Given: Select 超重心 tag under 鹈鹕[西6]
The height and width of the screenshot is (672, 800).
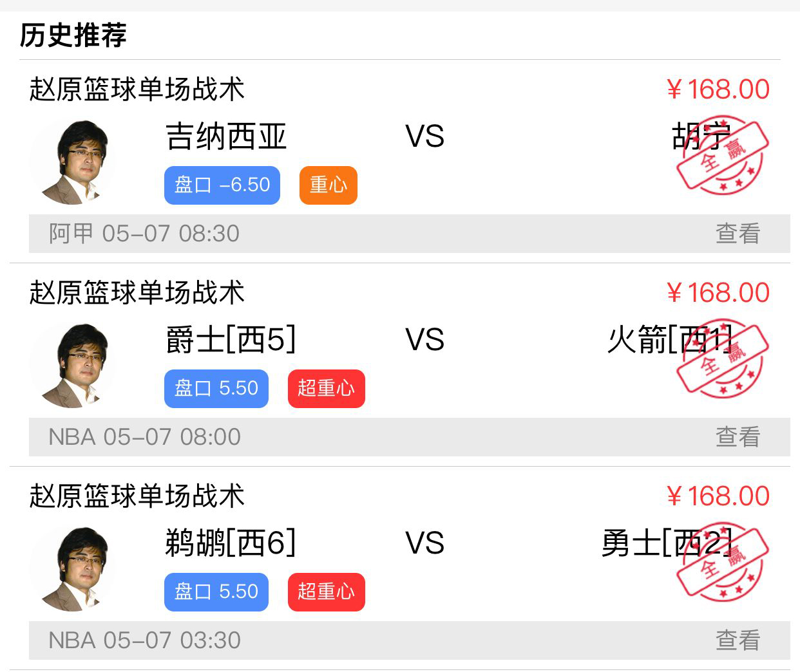Looking at the screenshot, I should click(327, 592).
